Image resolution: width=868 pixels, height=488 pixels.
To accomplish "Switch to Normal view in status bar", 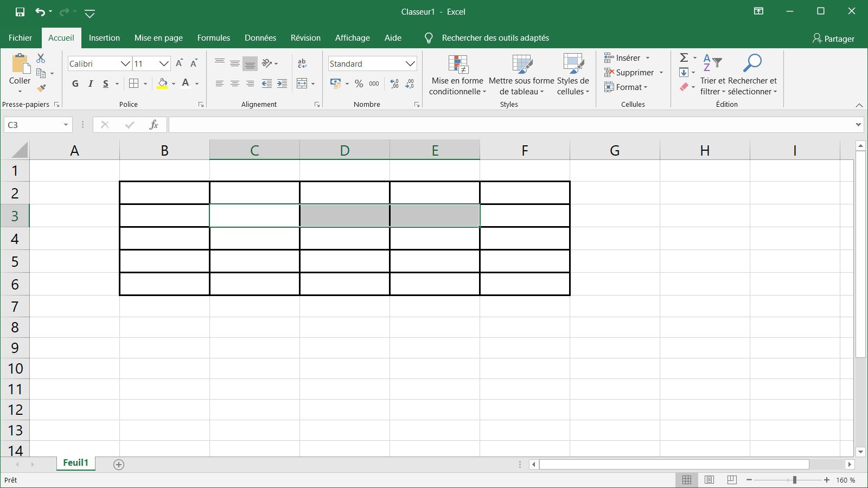I will [687, 480].
